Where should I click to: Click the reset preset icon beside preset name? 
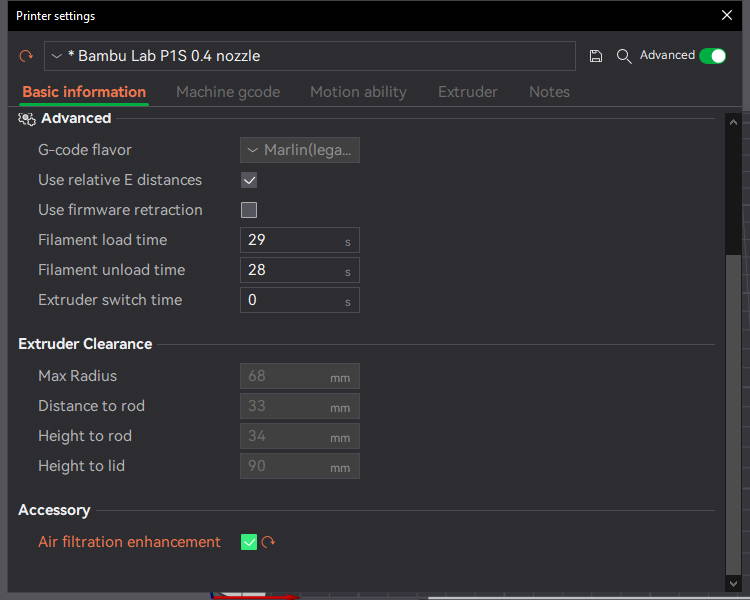(x=26, y=56)
